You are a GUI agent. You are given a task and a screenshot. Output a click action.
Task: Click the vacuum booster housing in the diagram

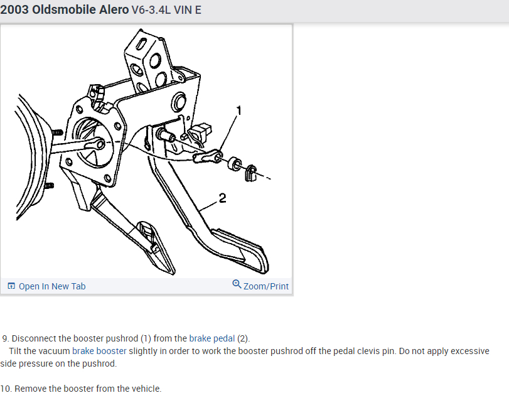(29, 156)
